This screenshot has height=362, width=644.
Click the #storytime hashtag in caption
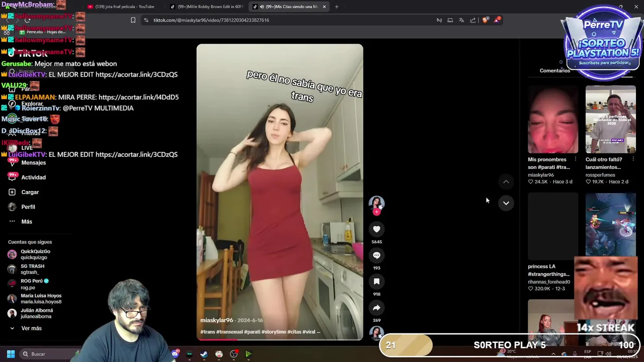click(x=274, y=332)
